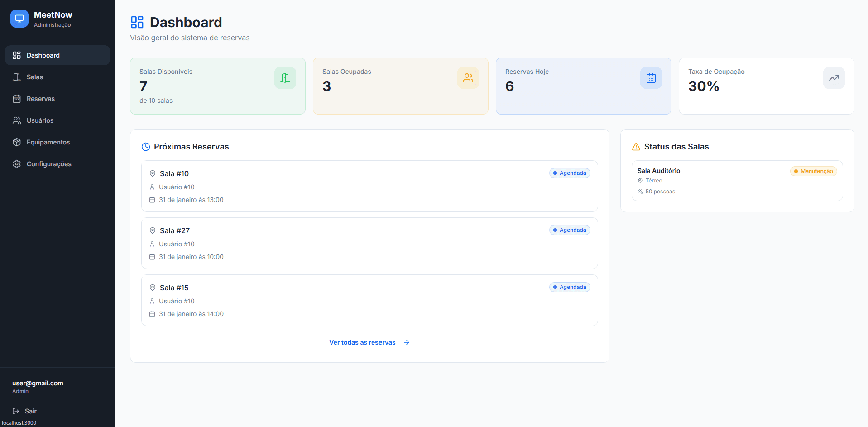The width and height of the screenshot is (868, 427).
Task: Select the Sala #27 reservation card
Action: pos(369,243)
